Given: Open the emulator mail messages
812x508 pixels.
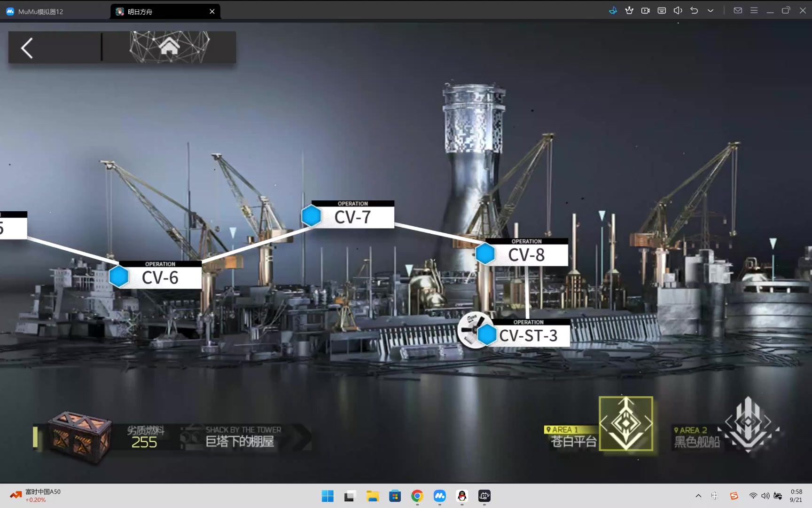Looking at the screenshot, I should click(738, 11).
